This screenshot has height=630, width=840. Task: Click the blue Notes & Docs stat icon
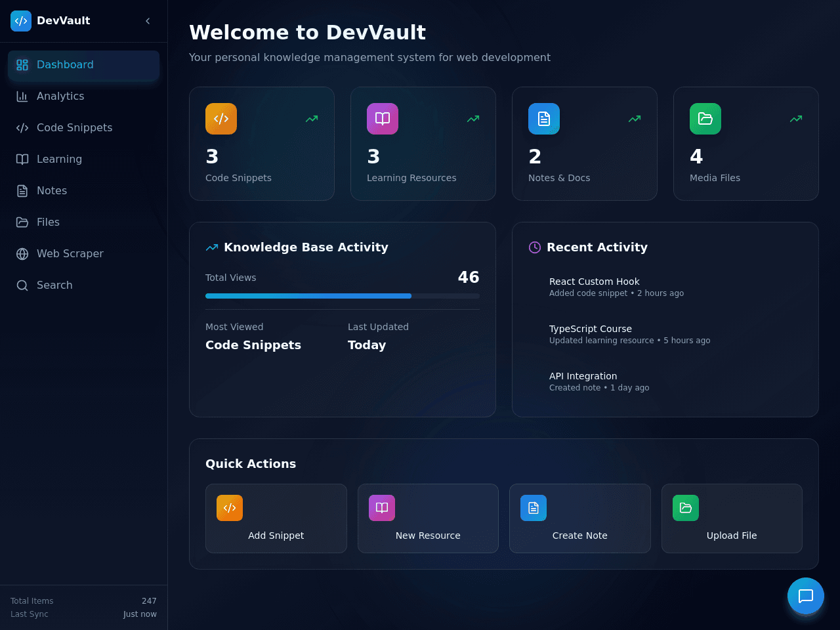point(544,119)
